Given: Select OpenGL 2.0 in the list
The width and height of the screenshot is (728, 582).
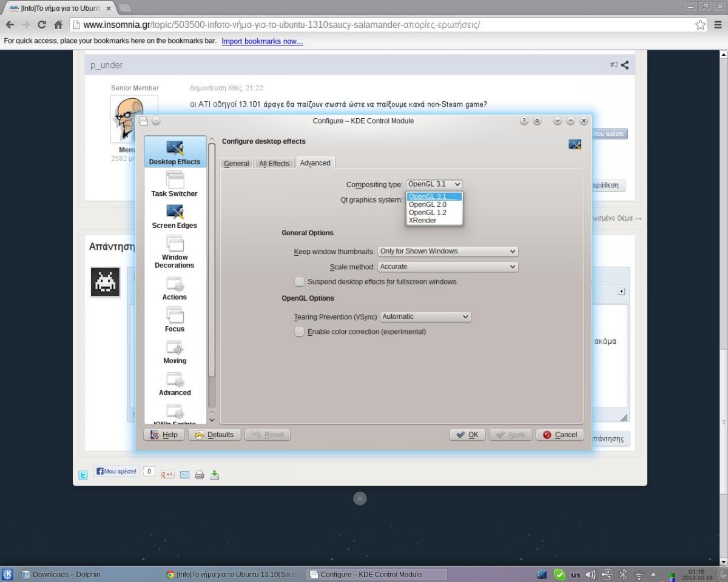Looking at the screenshot, I should 434,204.
